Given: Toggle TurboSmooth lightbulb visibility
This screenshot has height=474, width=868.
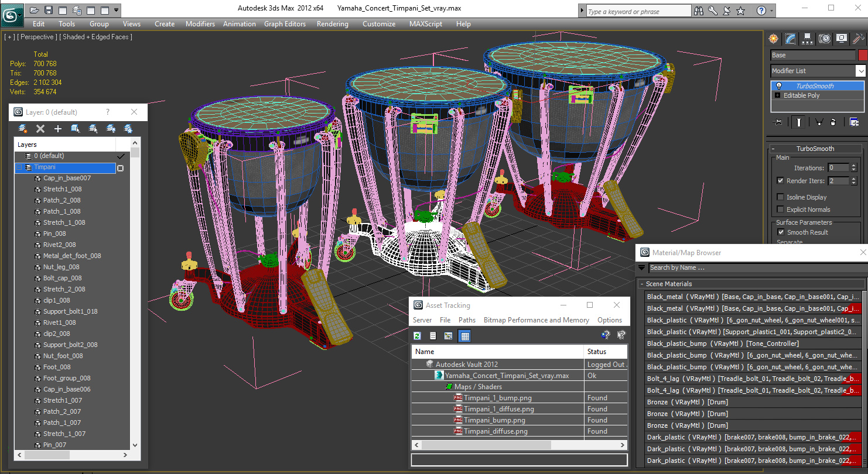Looking at the screenshot, I should [779, 86].
